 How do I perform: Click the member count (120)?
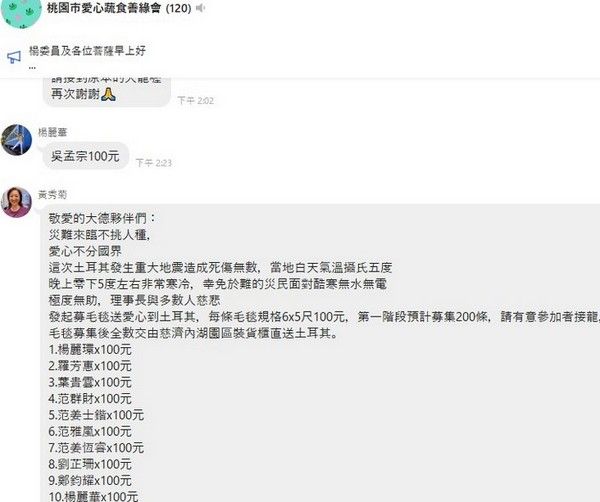click(x=178, y=8)
